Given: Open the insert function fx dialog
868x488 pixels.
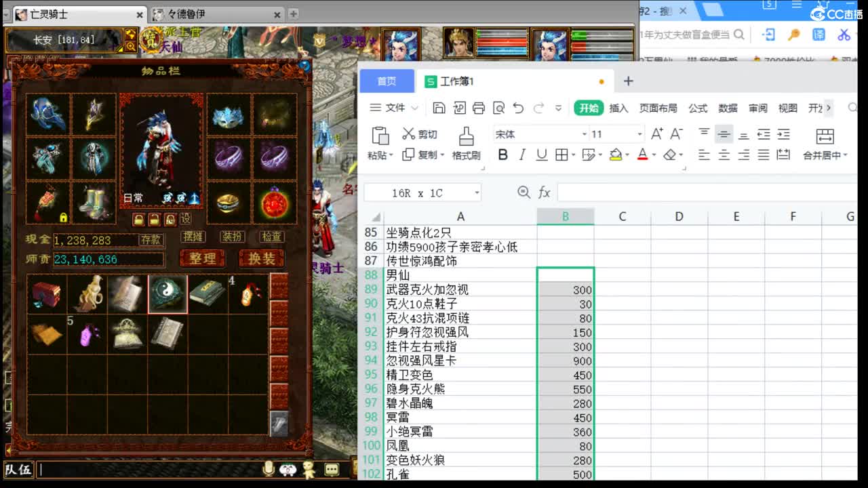Looking at the screenshot, I should [x=544, y=192].
